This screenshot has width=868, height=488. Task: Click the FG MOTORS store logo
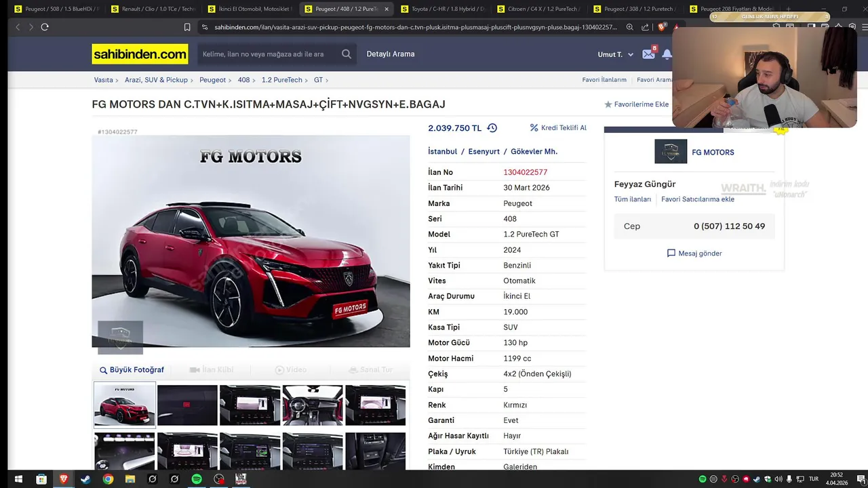(671, 152)
